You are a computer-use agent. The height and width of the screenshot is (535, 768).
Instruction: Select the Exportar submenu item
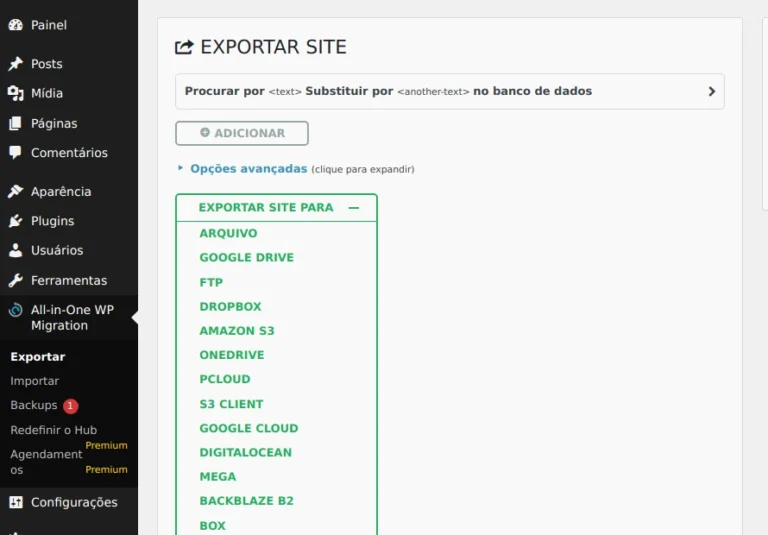coord(38,357)
